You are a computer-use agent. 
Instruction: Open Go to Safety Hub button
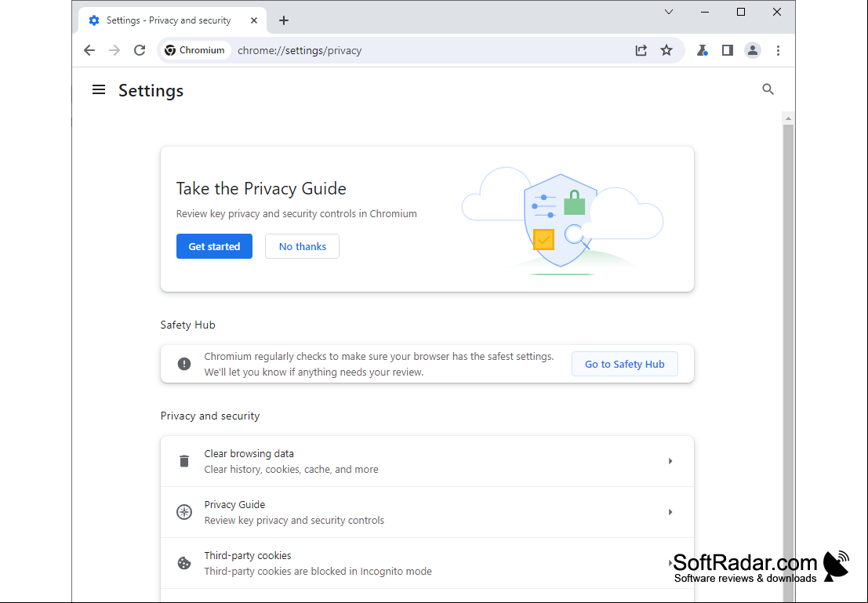[624, 364]
